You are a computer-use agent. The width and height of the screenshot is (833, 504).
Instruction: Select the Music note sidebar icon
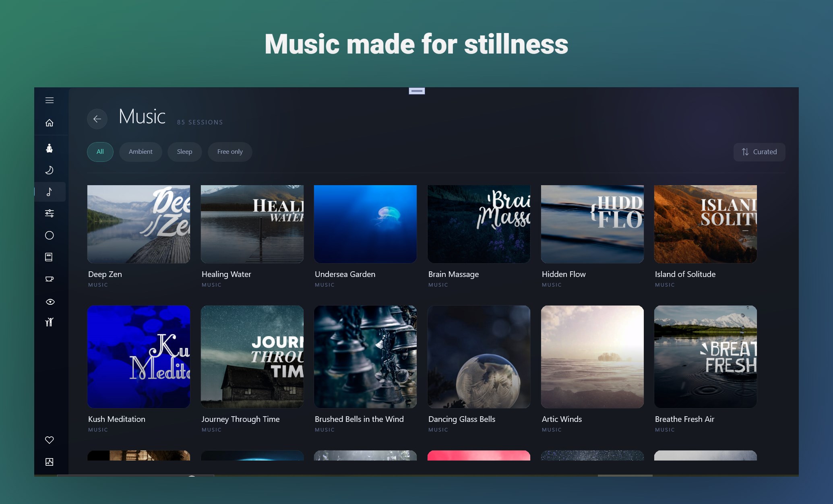click(50, 192)
